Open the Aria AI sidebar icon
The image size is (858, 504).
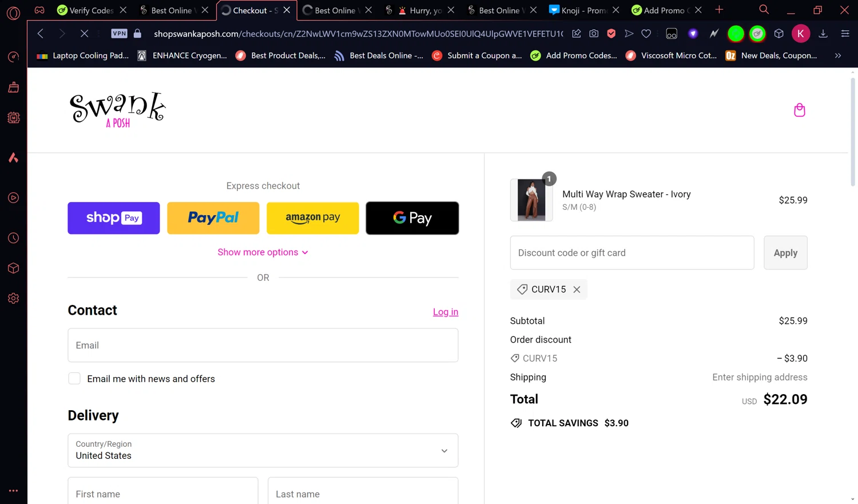(x=13, y=157)
